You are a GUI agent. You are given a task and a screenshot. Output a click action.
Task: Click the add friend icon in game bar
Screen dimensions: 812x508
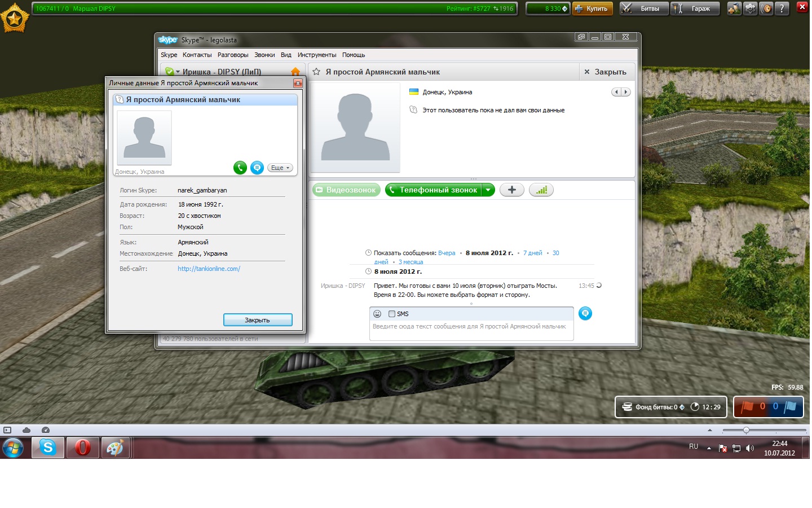pyautogui.click(x=734, y=8)
